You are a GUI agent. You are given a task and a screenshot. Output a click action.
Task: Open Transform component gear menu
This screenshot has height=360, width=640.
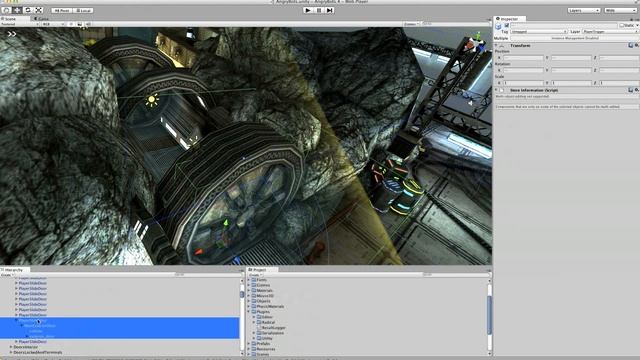pos(636,45)
